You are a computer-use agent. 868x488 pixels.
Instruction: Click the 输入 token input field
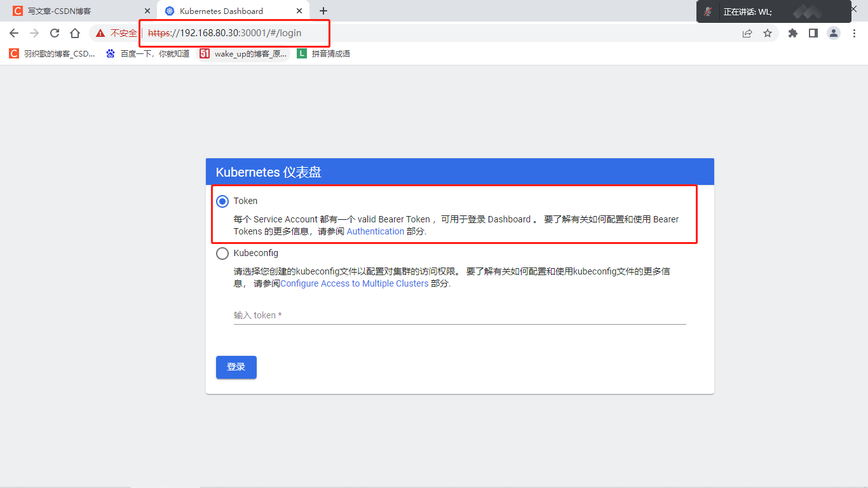(x=460, y=315)
